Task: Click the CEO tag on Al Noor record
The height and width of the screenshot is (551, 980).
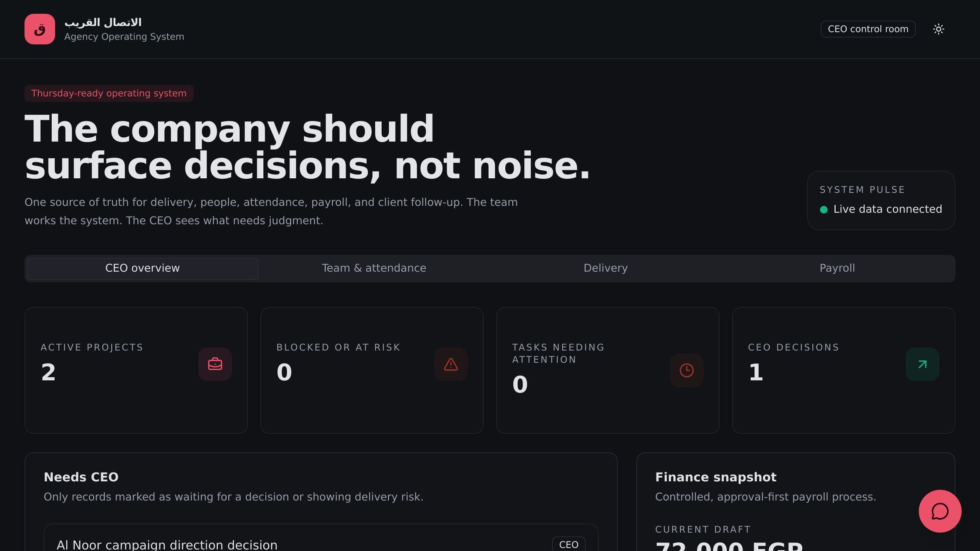Action: tap(568, 544)
